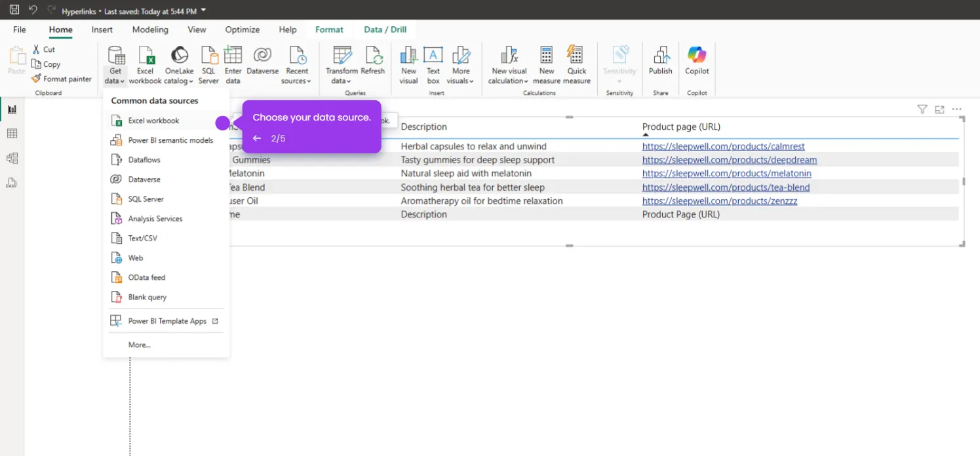Click the Save icon in title bar

[x=14, y=10]
